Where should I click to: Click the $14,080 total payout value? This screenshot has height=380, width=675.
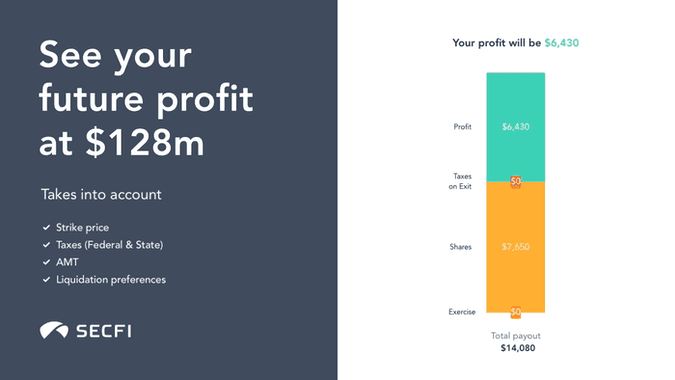click(x=518, y=348)
